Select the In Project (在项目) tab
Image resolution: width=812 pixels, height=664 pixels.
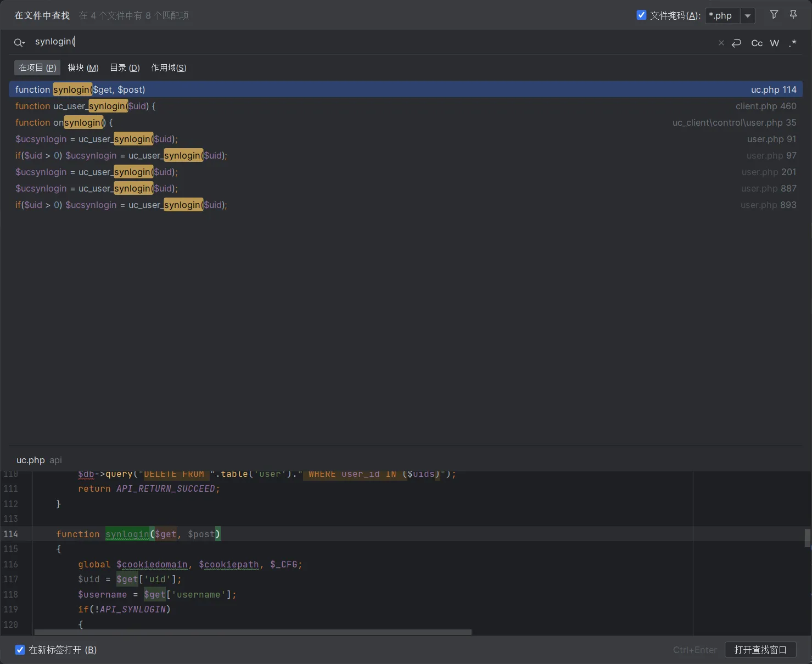tap(37, 67)
